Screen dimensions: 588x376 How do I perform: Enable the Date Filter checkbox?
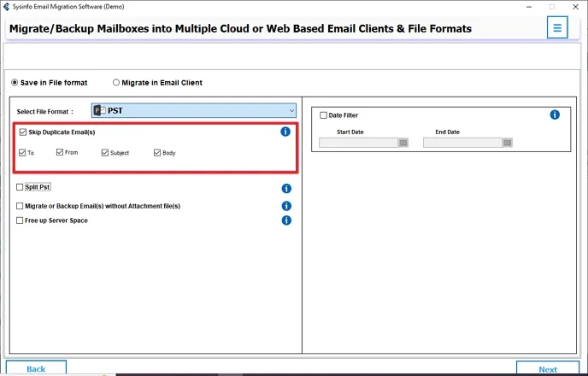(324, 115)
